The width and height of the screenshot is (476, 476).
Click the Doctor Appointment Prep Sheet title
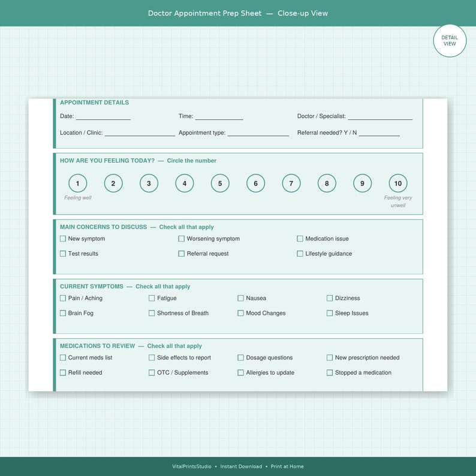click(x=204, y=13)
